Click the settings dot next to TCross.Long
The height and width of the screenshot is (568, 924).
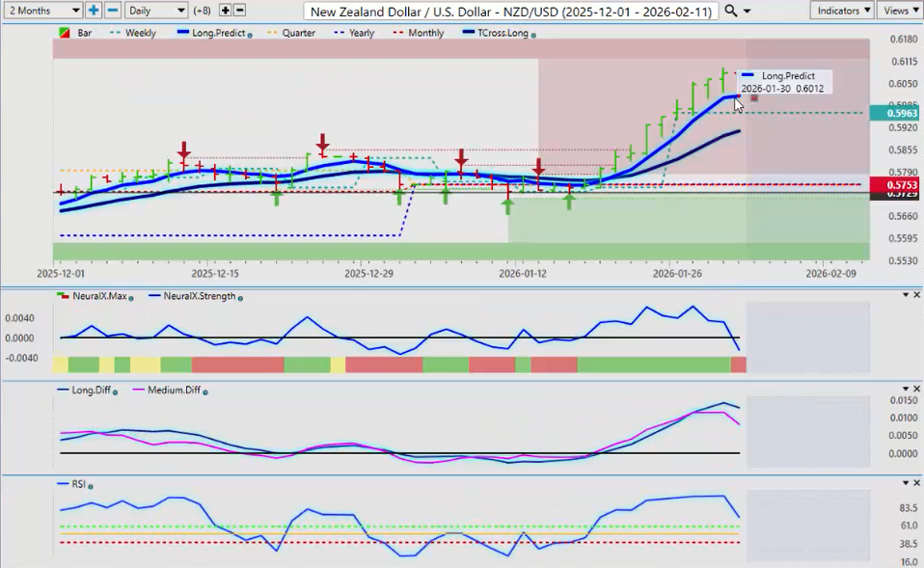tap(533, 34)
